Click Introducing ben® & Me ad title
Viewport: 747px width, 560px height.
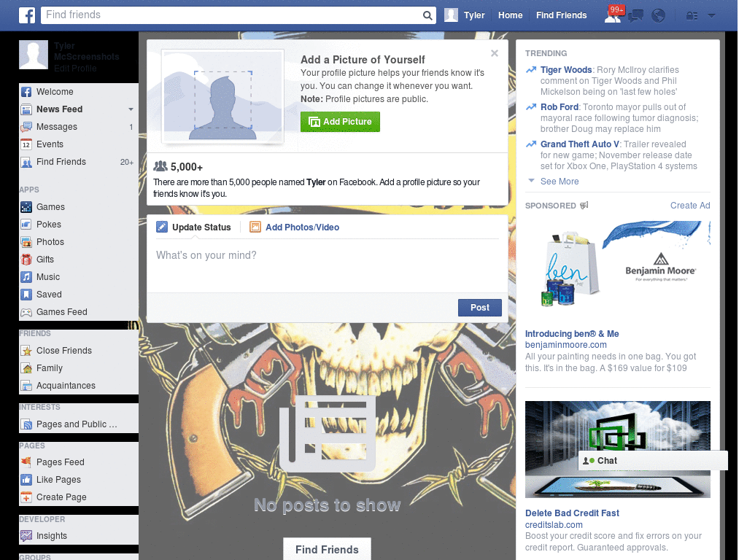572,334
